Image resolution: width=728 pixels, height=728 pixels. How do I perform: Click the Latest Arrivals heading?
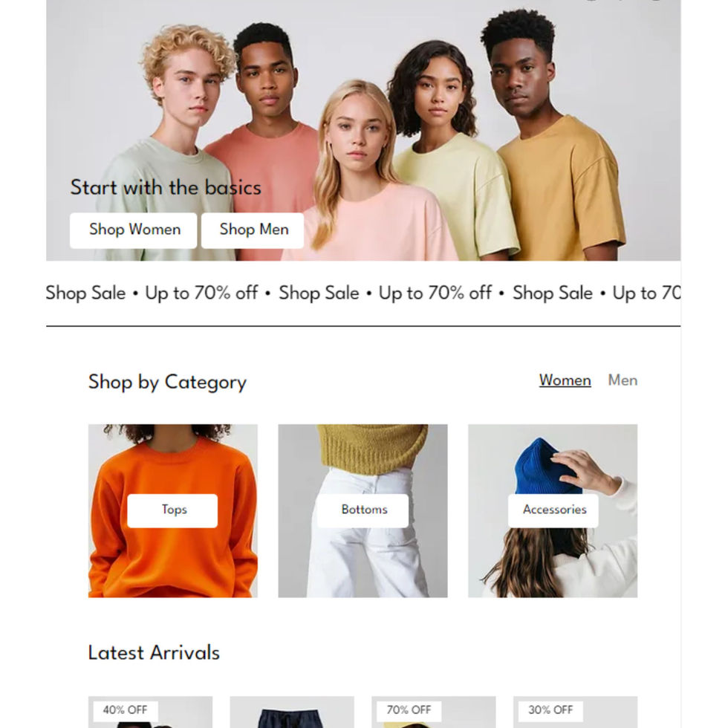tap(154, 653)
